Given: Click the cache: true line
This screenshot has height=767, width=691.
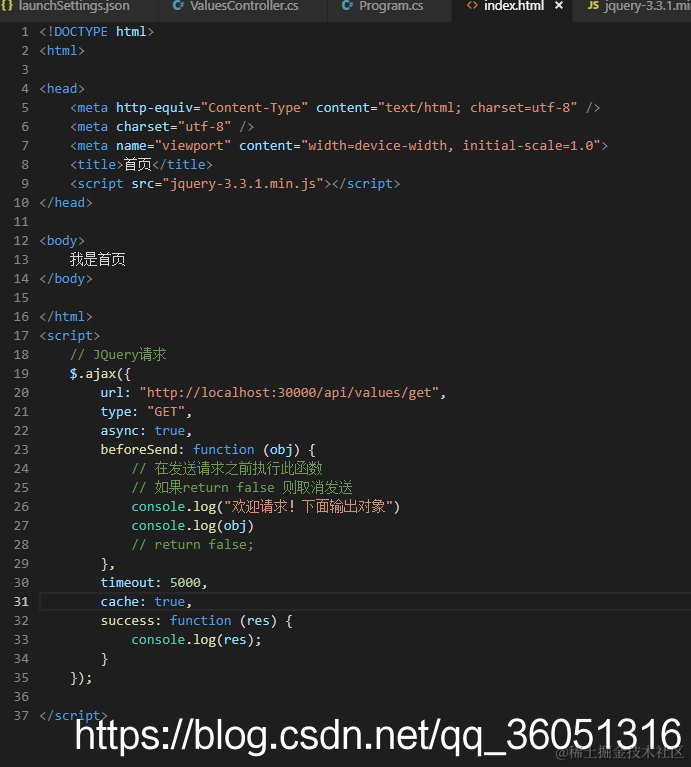Looking at the screenshot, I should coord(146,602).
